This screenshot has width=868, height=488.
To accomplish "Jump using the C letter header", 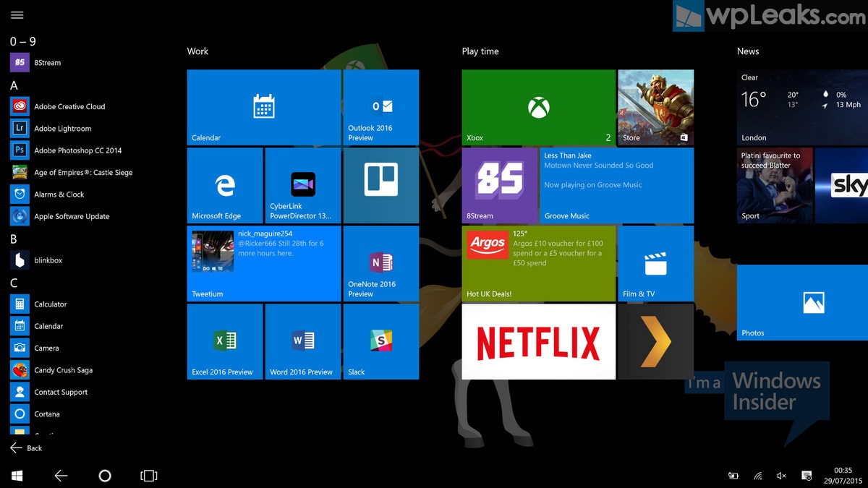I will pyautogui.click(x=14, y=283).
